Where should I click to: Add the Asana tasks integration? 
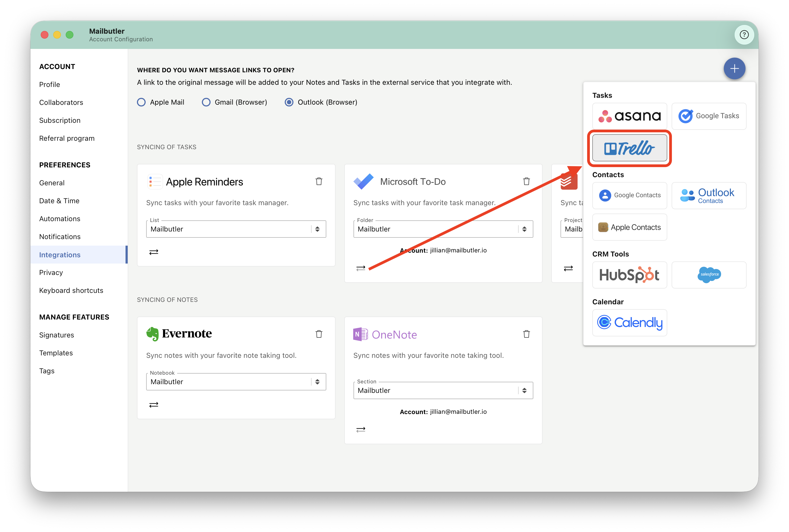point(629,116)
